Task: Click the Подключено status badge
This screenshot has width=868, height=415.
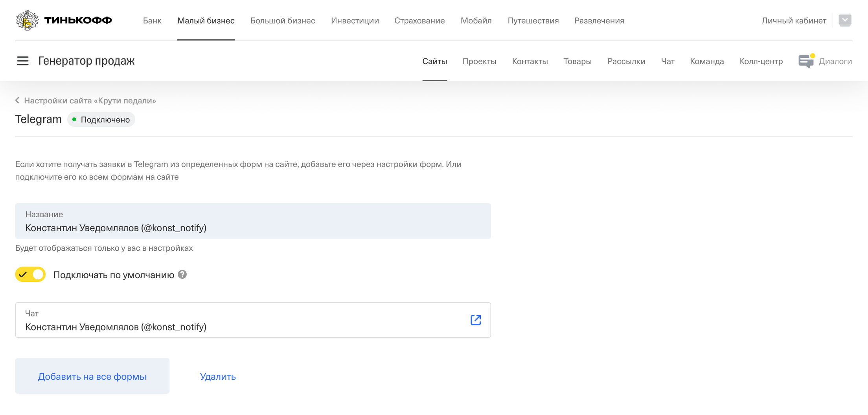Action: tap(101, 119)
